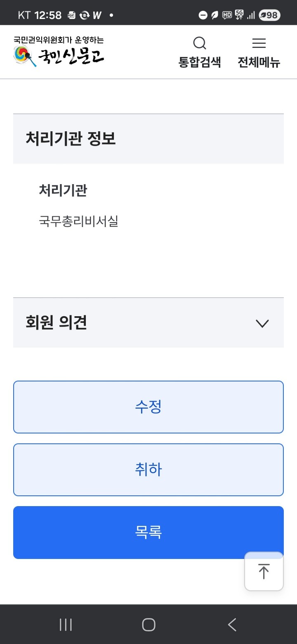The image size is (297, 644).
Task: Tap the do-not-disturb status bar icon
Action: click(203, 15)
